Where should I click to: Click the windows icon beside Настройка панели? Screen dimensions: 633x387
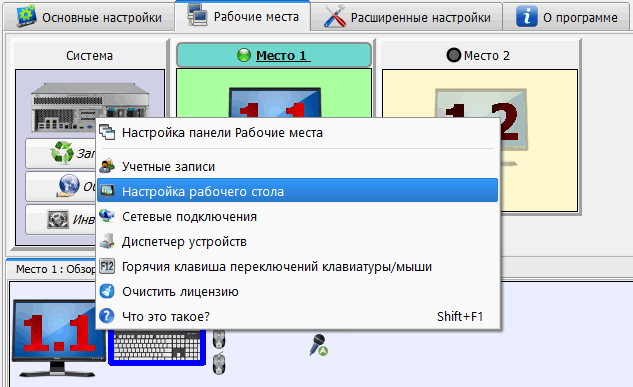pos(107,133)
